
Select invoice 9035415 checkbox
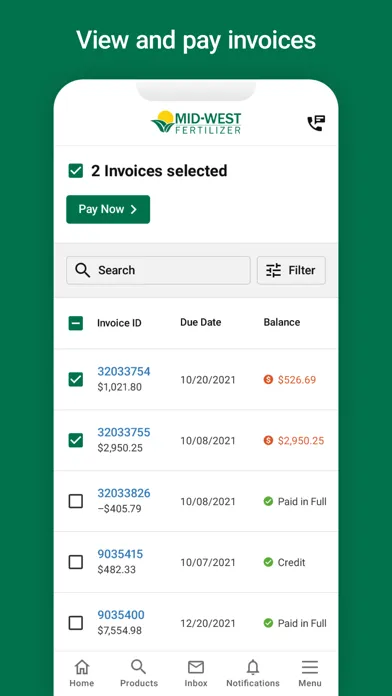75,562
